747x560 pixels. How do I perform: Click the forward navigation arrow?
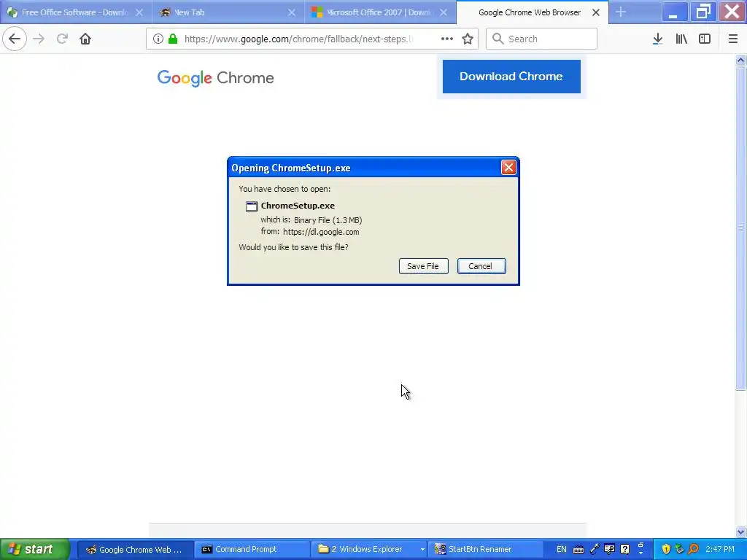click(39, 39)
